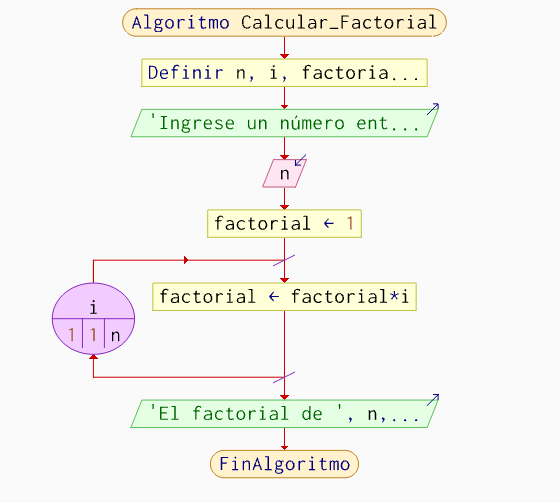Click the loop end value n cell
Screen dimensions: 560x503
click(115, 335)
